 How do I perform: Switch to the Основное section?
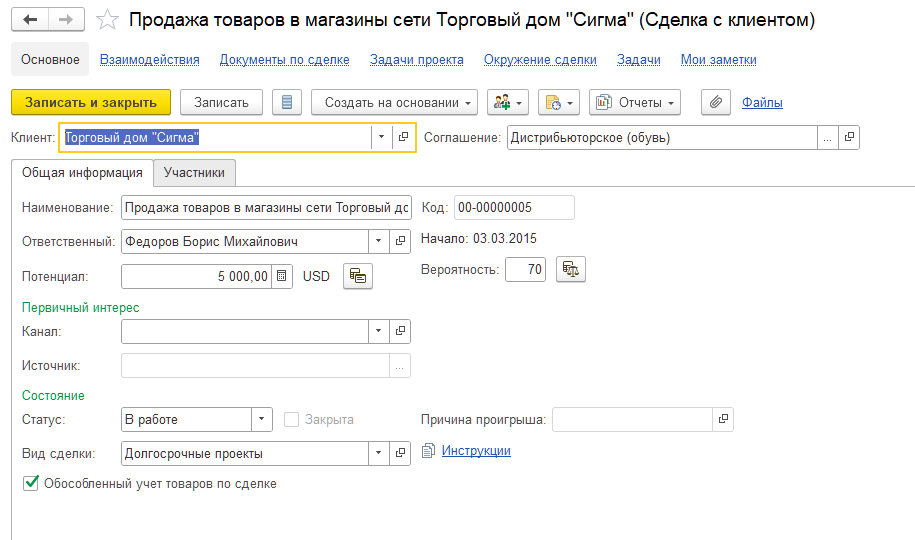50,59
